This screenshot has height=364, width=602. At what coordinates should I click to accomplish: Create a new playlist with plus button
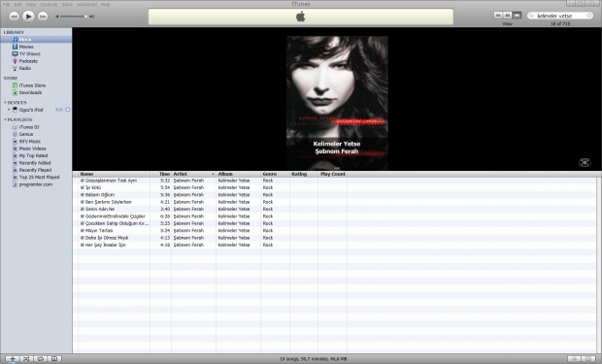(x=12, y=358)
